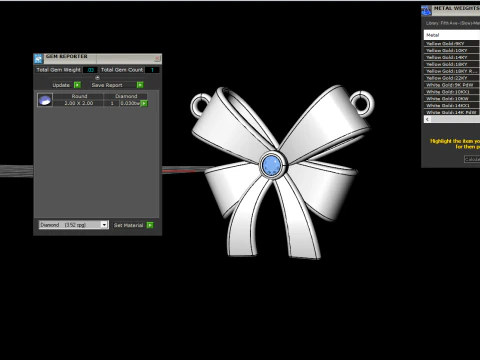This screenshot has height=360, width=480.
Task: Collapse the Gem Reporter header section arrow
Action: pyautogui.click(x=97, y=77)
